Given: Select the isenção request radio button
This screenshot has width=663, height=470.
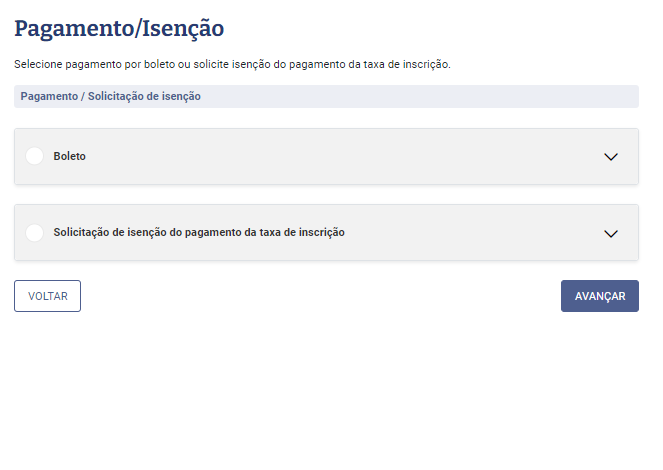Looking at the screenshot, I should point(35,232).
